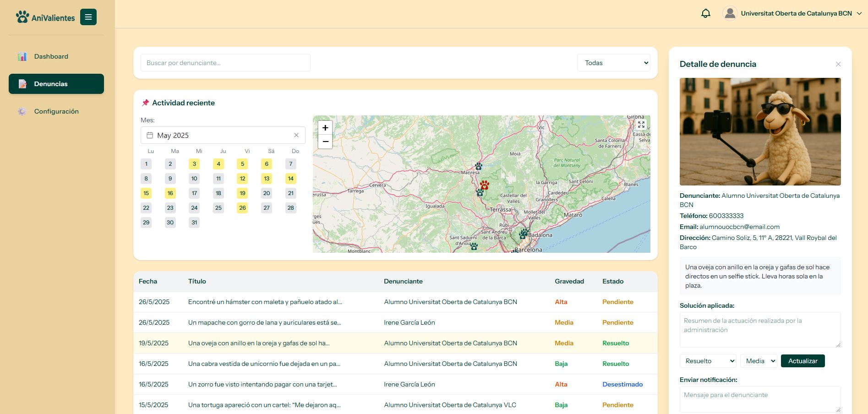The height and width of the screenshot is (414, 868).
Task: Click the paw marker cluster near Badalona
Action: pos(524,234)
